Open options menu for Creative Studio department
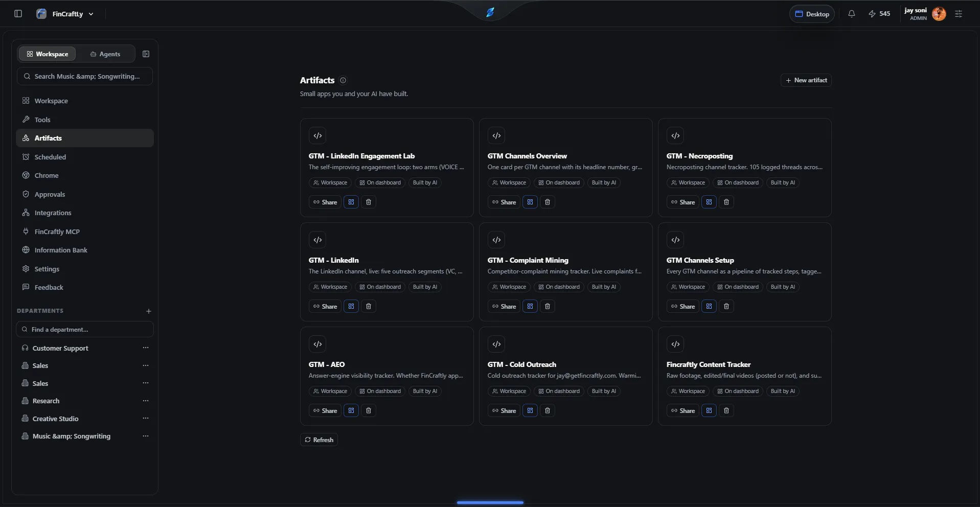The image size is (980, 507). [146, 418]
